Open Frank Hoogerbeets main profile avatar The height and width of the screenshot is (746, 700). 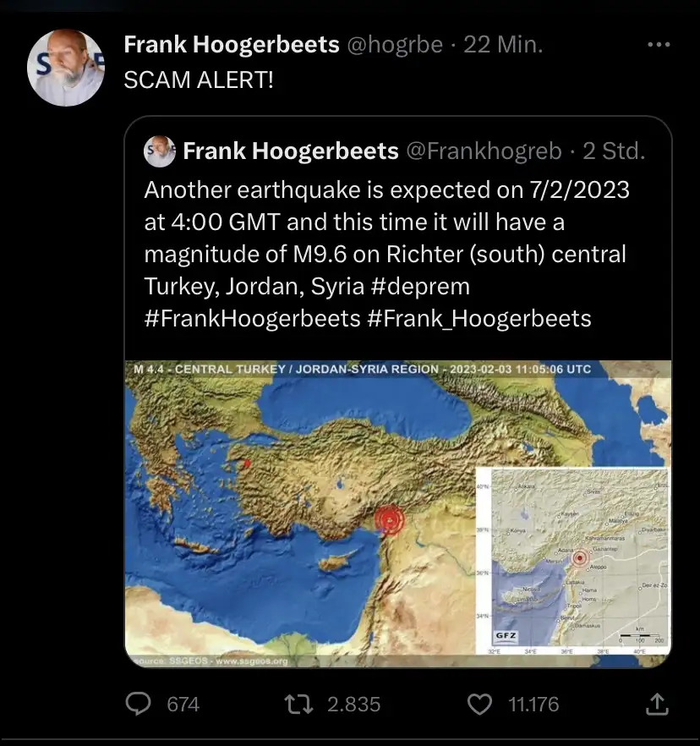pyautogui.click(x=67, y=68)
